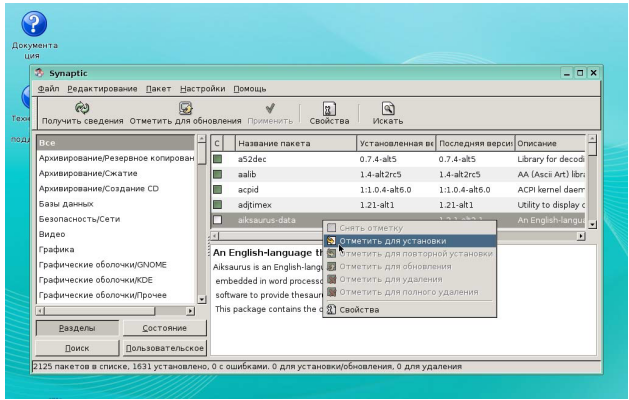This screenshot has width=629, height=400.
Task: Open the Редактирование menu
Action: point(102,89)
